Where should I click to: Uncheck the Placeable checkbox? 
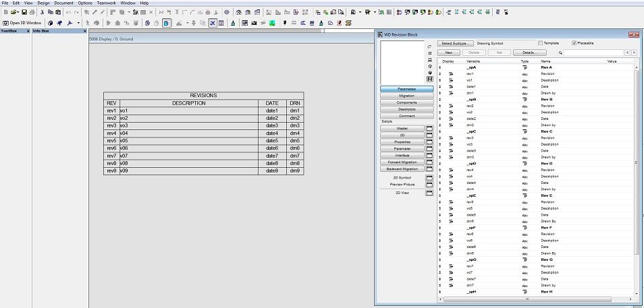click(x=574, y=43)
